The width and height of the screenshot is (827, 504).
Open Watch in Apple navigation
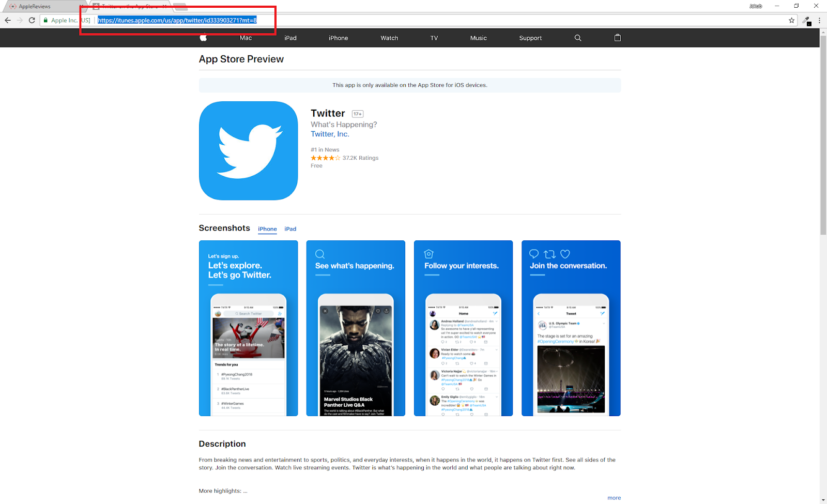[389, 38]
